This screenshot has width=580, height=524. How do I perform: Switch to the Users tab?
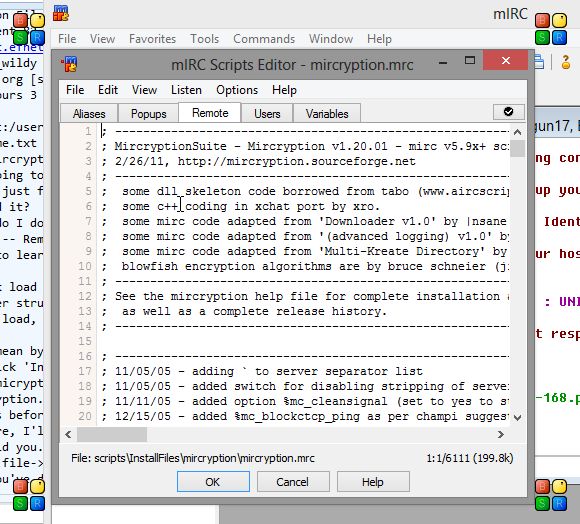pyautogui.click(x=267, y=114)
